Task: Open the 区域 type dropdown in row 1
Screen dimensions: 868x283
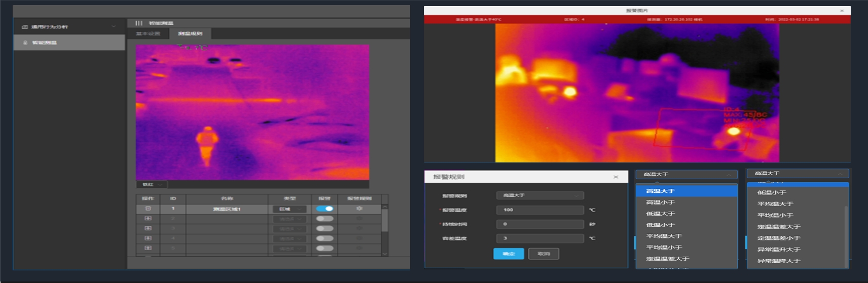Action: (290, 209)
